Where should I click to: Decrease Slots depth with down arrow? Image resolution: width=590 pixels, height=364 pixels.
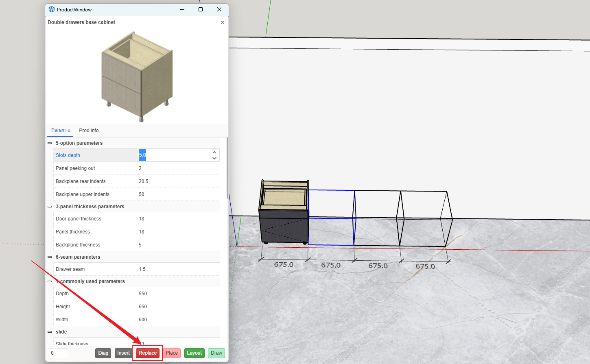pos(214,158)
